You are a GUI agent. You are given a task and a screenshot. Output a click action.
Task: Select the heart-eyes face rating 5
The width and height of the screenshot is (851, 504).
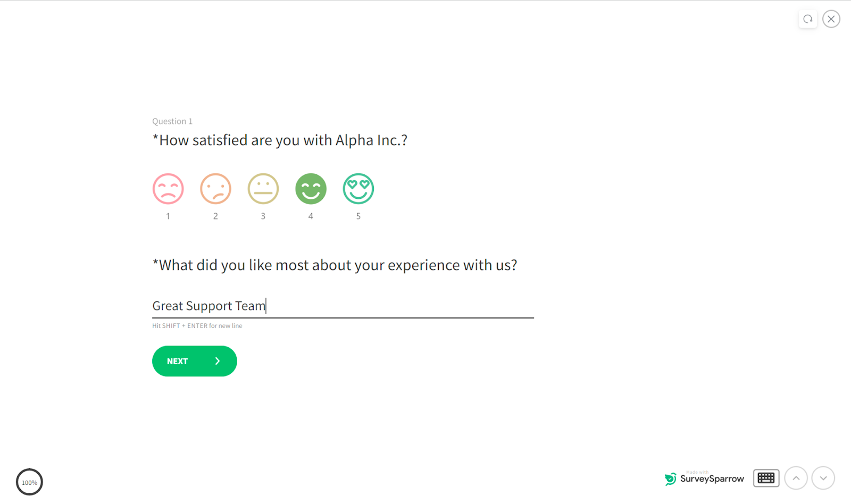(x=358, y=189)
